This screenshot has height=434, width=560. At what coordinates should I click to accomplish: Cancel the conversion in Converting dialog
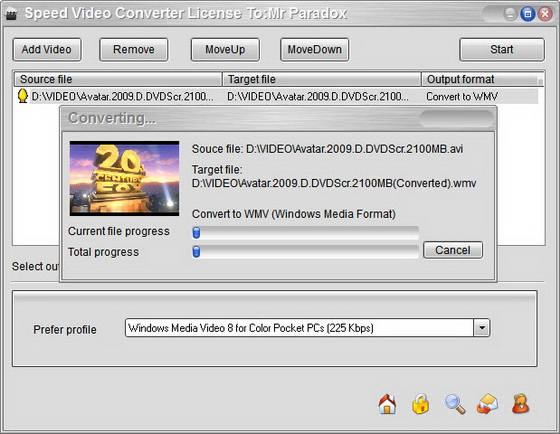coord(453,250)
